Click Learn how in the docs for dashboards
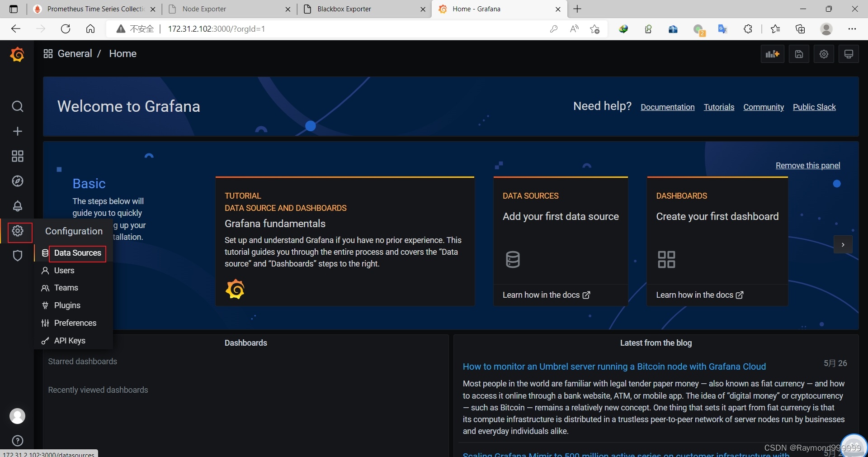Viewport: 868px width, 457px height. (700, 295)
